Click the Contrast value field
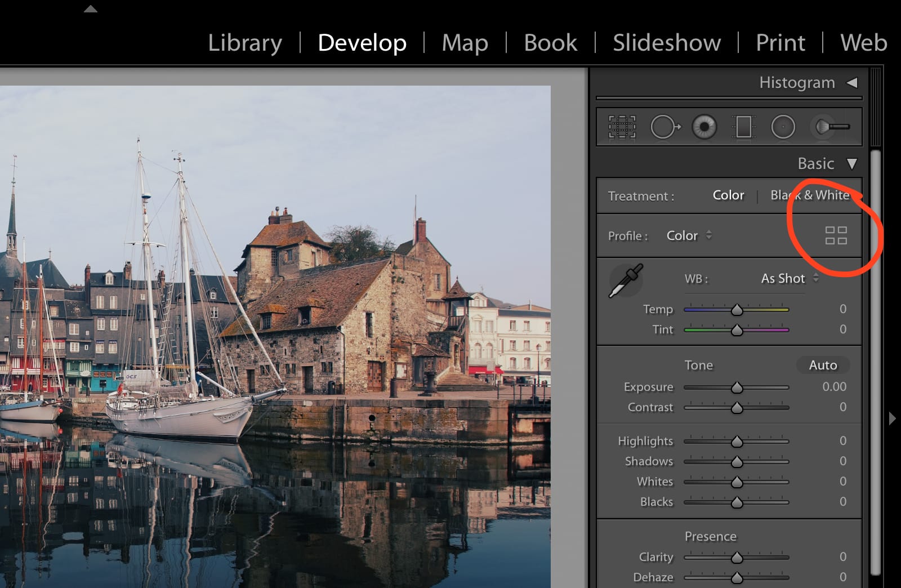The image size is (901, 588). click(x=842, y=407)
